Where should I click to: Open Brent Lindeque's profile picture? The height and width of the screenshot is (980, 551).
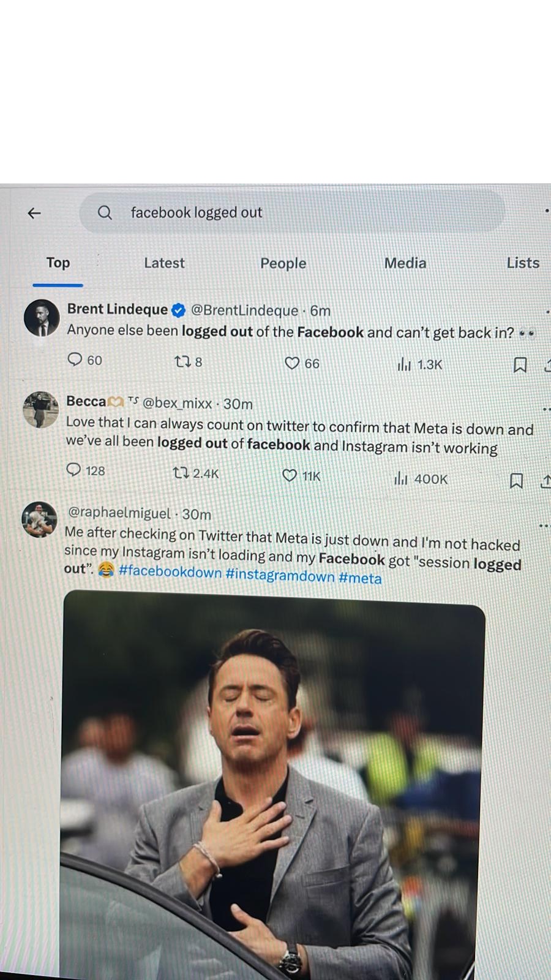tap(42, 318)
